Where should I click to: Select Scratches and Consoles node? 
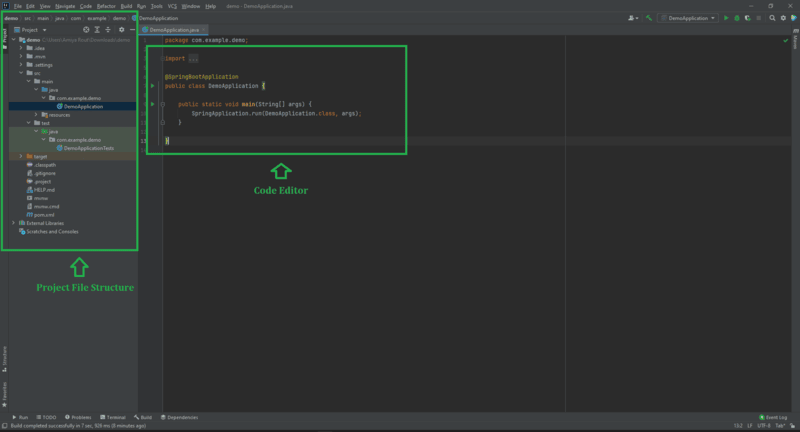52,232
